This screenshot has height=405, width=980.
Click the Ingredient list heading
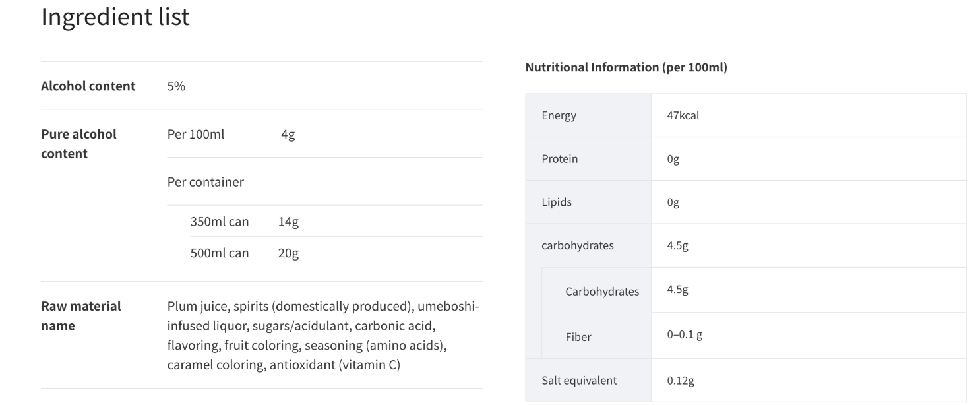(115, 17)
